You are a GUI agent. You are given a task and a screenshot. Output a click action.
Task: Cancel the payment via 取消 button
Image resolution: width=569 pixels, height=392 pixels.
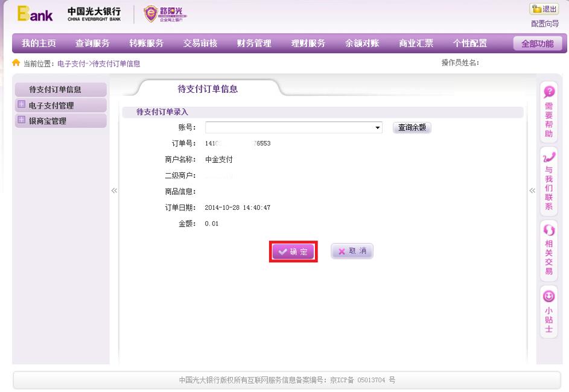point(351,251)
